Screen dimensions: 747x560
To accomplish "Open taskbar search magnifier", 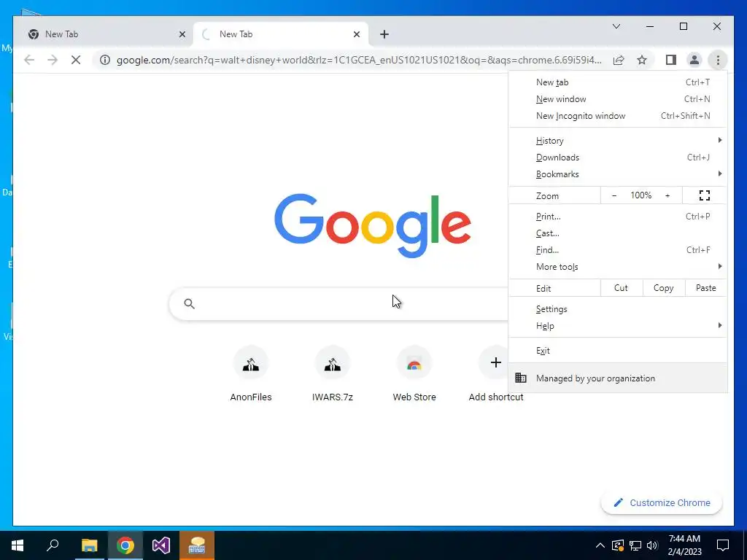I will [53, 545].
